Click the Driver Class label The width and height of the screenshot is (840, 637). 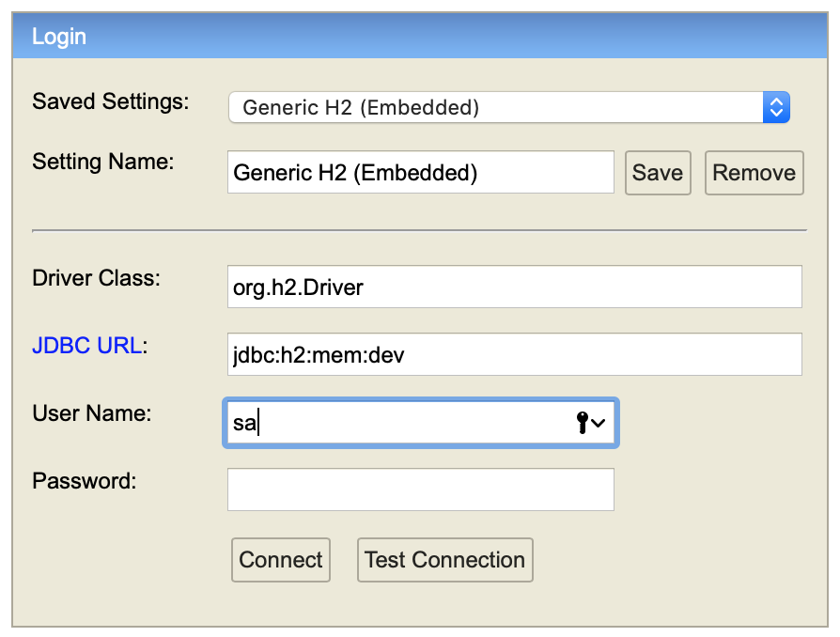97,278
